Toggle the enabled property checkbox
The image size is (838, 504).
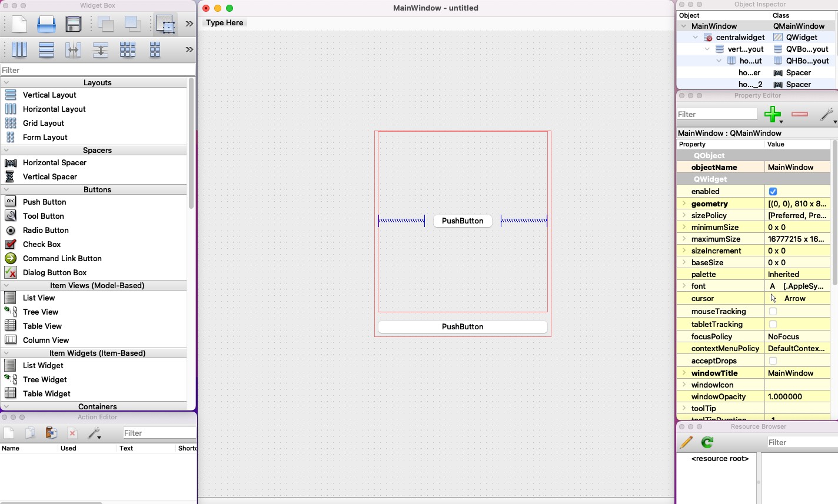point(773,192)
